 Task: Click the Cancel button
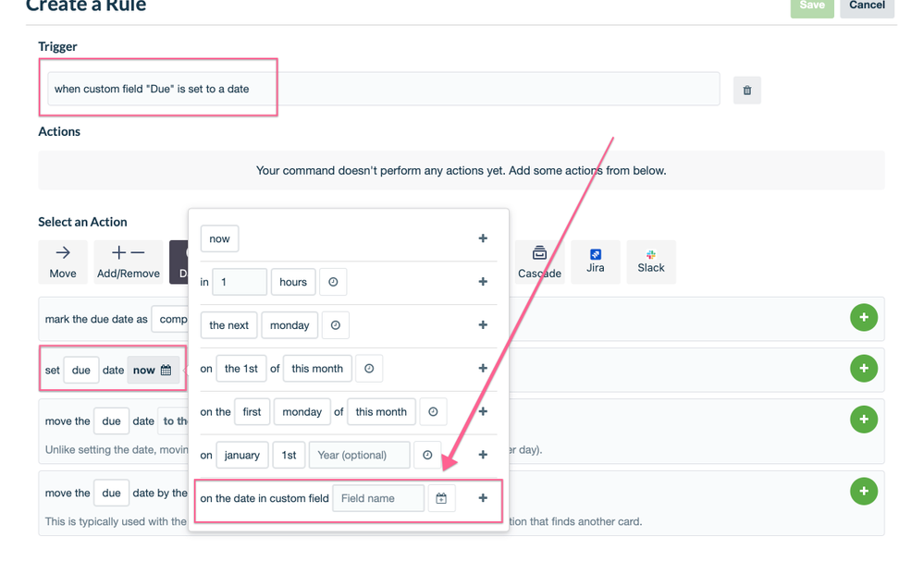tap(867, 6)
